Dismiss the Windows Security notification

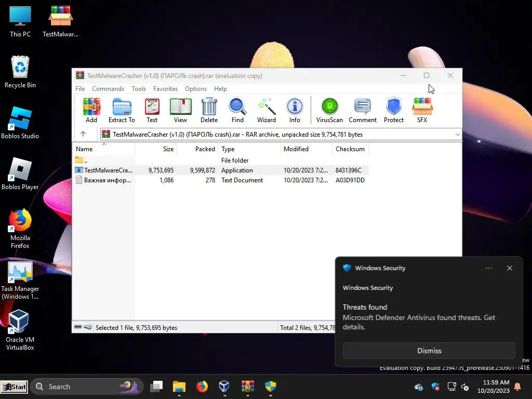click(x=429, y=351)
